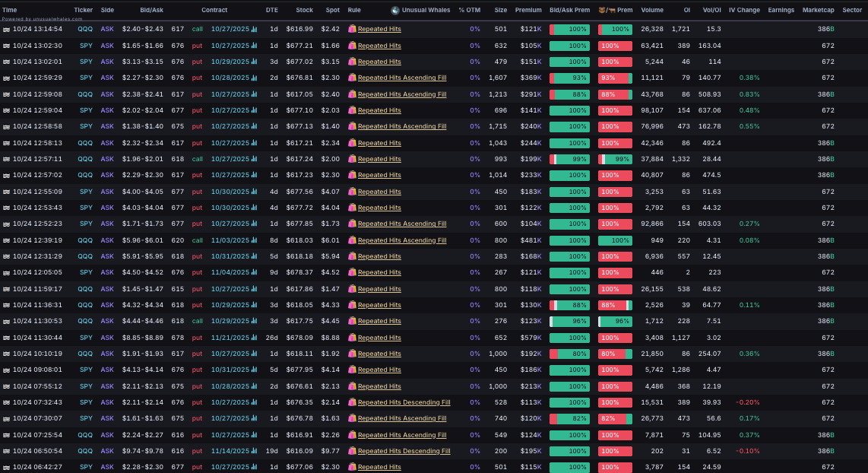Open Repeated Hits Ascending Fill in 12:39:19 row
Screen dimensions: 868x473
(x=402, y=240)
